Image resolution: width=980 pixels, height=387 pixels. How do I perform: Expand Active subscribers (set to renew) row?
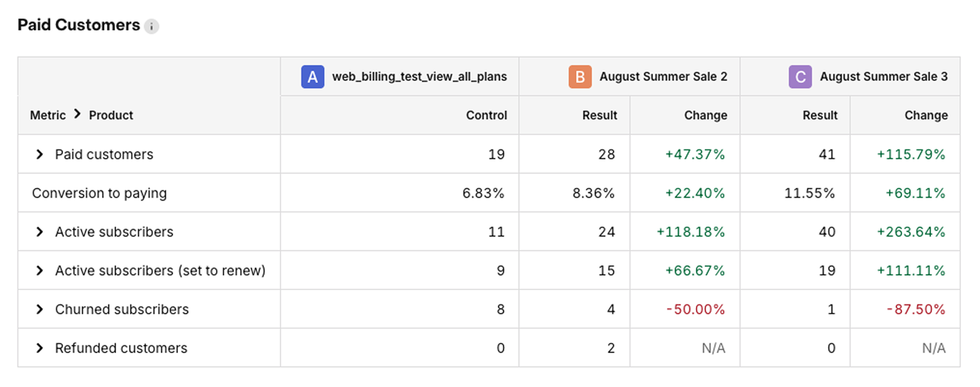pyautogui.click(x=40, y=270)
